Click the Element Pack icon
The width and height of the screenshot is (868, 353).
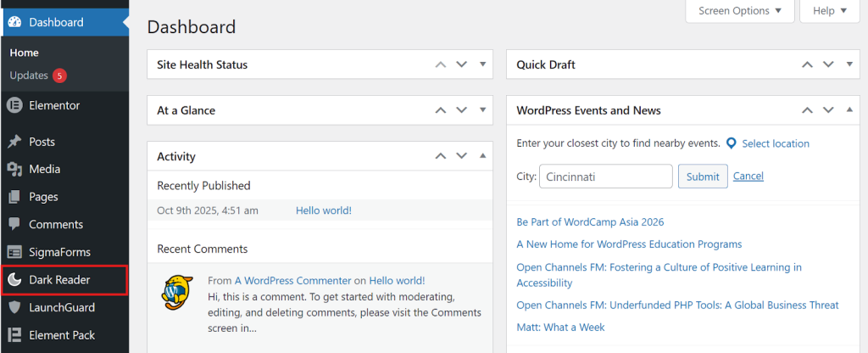click(15, 335)
